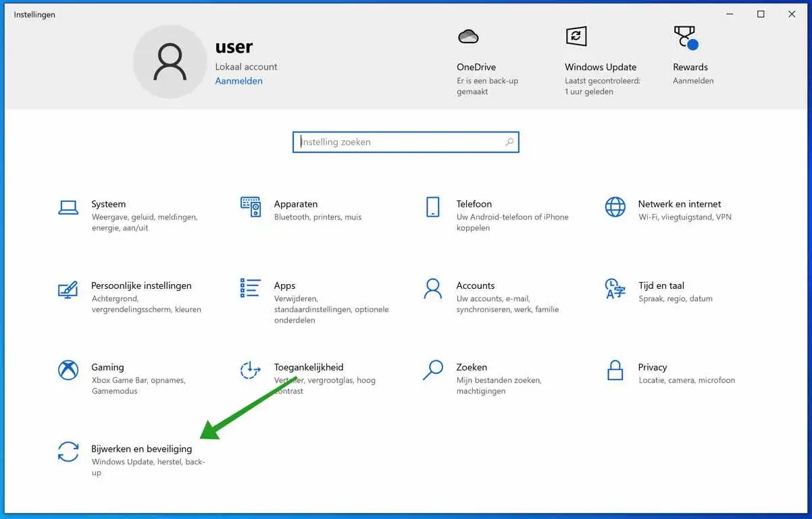Open the Tijd en taal clock icon
812x519 pixels.
615,288
